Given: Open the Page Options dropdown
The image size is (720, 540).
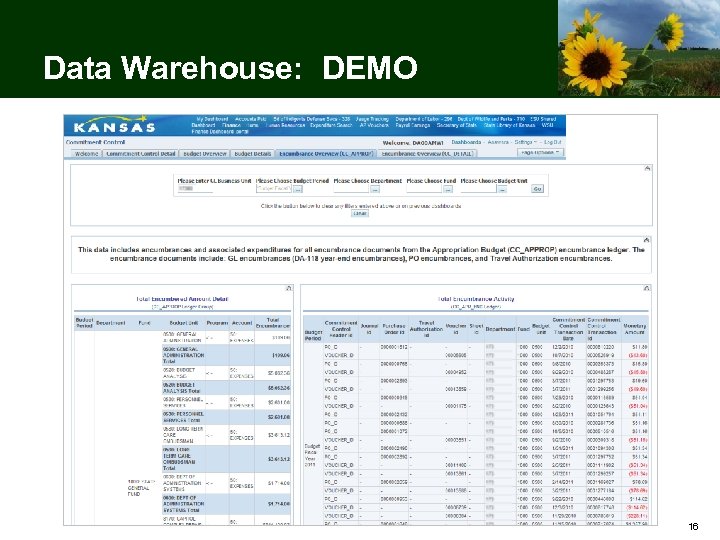Looking at the screenshot, I should coord(541,152).
